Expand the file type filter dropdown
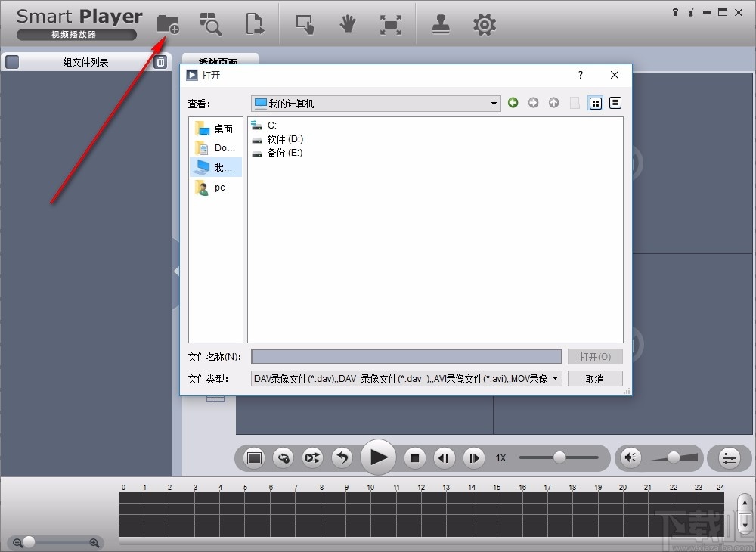The width and height of the screenshot is (756, 552). pos(555,378)
